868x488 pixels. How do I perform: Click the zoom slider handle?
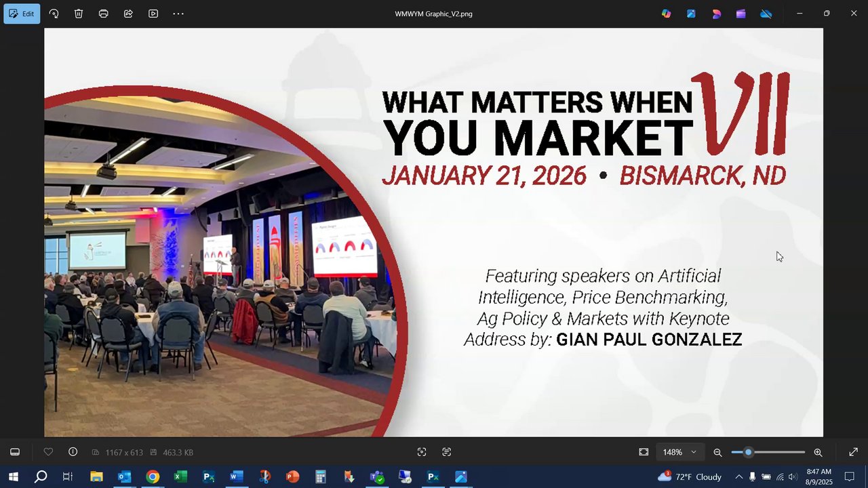coord(748,452)
